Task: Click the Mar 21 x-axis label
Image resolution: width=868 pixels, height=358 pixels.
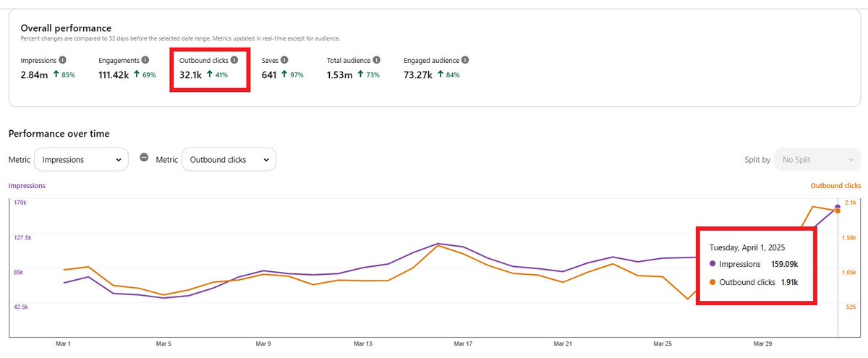Action: point(563,344)
